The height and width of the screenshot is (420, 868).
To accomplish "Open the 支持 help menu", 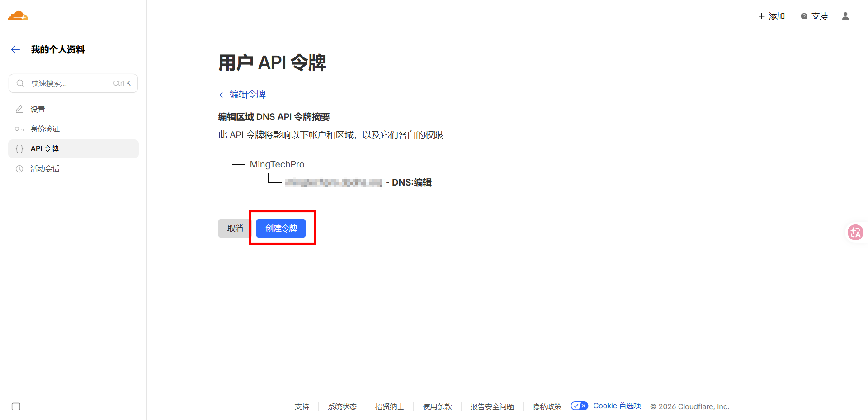I will point(814,16).
